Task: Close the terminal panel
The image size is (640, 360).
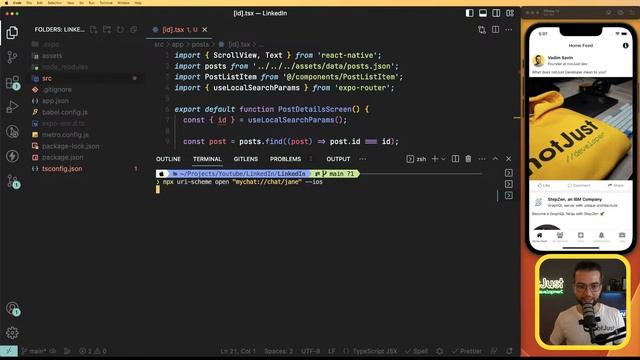Action: click(509, 159)
